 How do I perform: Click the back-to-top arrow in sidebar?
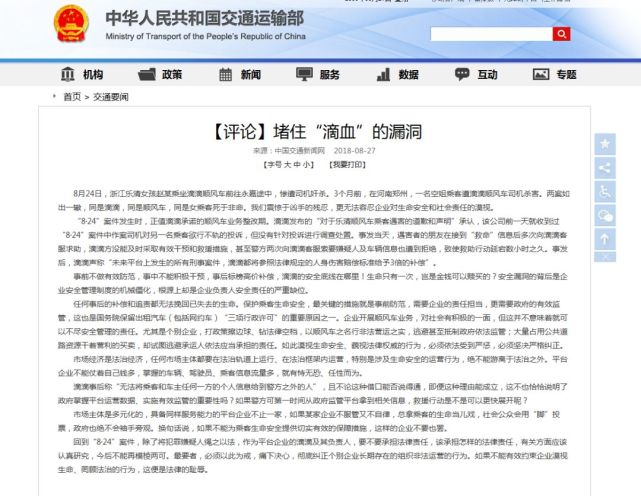pyautogui.click(x=605, y=238)
